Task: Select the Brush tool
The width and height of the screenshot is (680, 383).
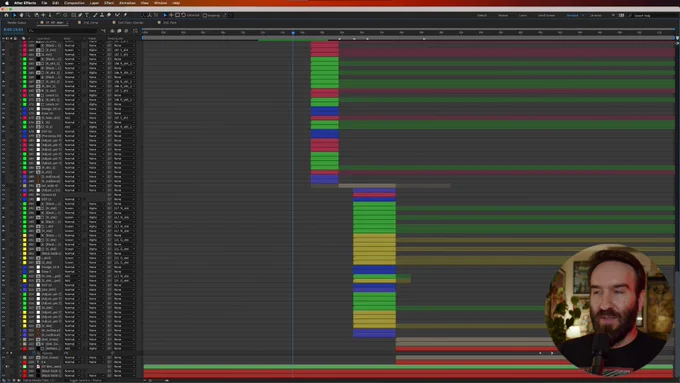Action: pyautogui.click(x=95, y=15)
